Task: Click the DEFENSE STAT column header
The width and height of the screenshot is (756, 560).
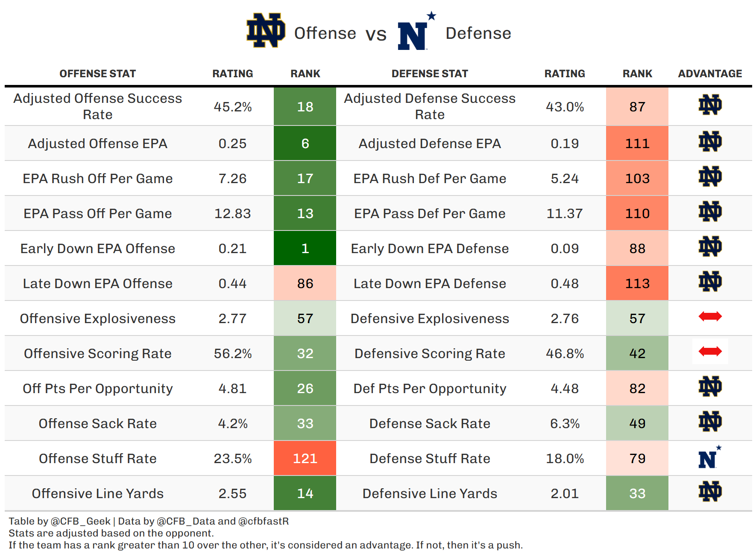Action: (430, 74)
